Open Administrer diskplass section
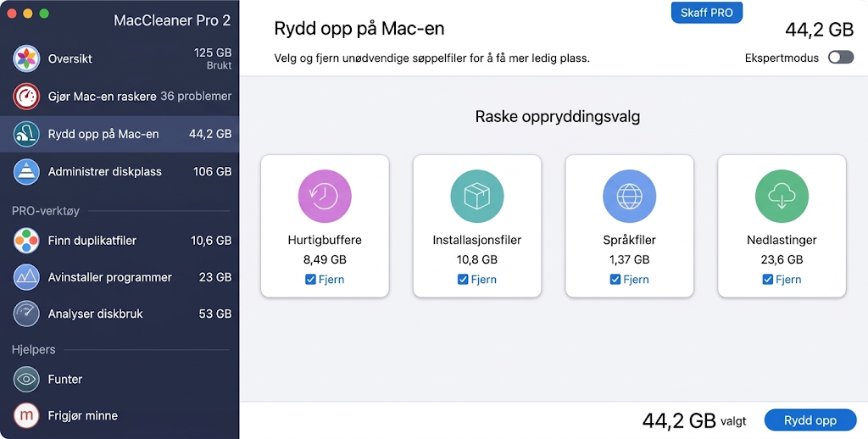 pos(120,171)
